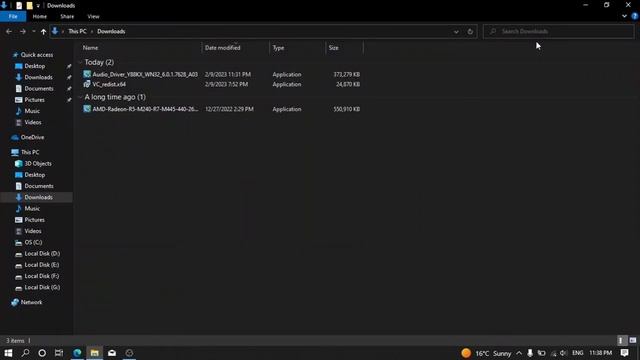This screenshot has width=640, height=360.
Task: Open Local Disk (G:)
Action: click(42, 287)
